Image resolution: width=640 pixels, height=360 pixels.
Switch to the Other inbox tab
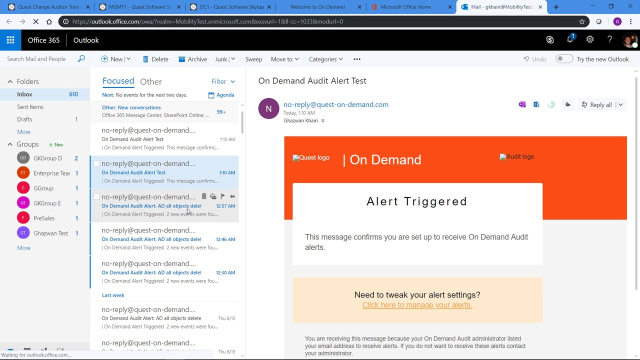tap(151, 82)
